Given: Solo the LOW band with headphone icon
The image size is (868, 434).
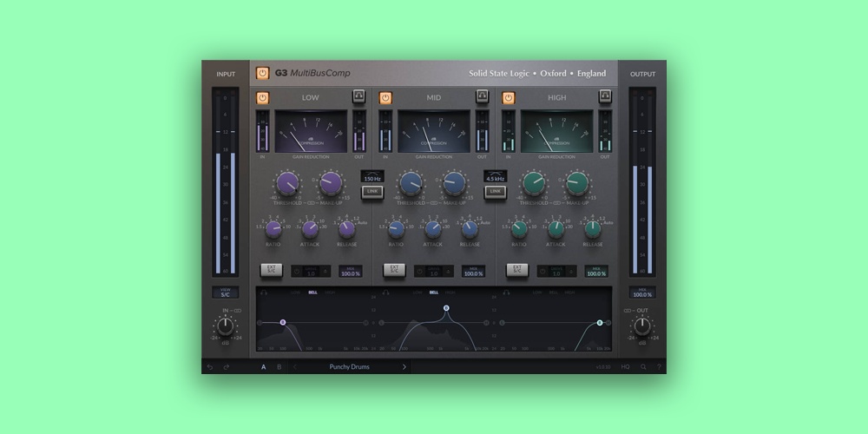Looking at the screenshot, I should click(x=358, y=96).
